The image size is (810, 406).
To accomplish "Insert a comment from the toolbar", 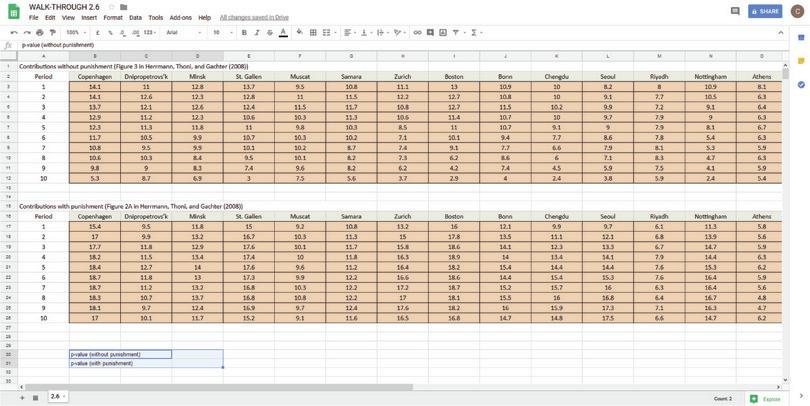I will (x=430, y=33).
